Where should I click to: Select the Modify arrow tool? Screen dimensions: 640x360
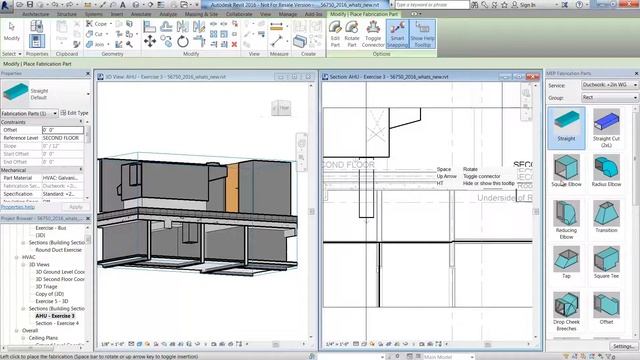click(x=11, y=32)
